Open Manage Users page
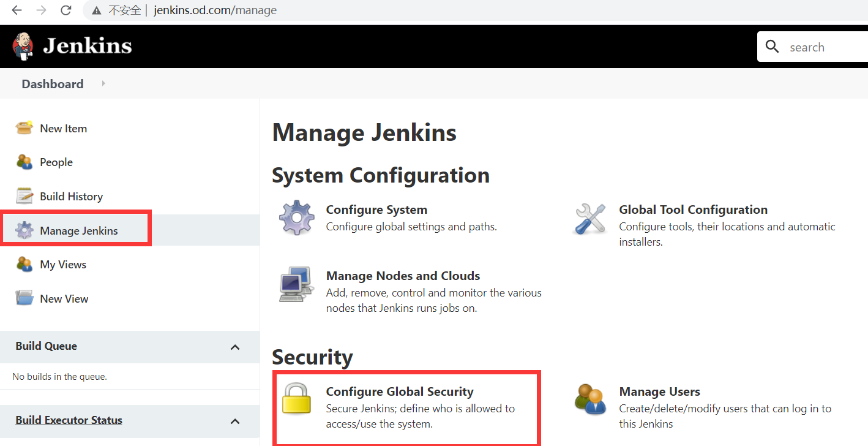 pyautogui.click(x=660, y=391)
